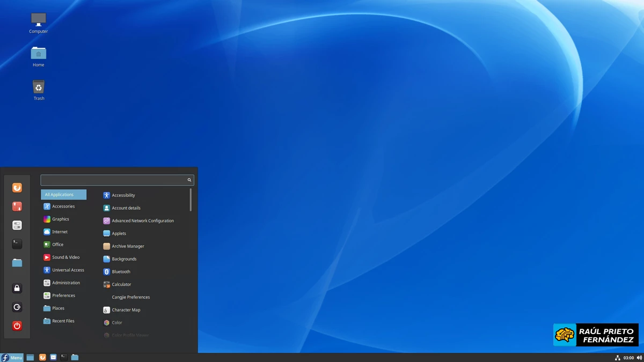Lock the screen using the padlock icon
The width and height of the screenshot is (644, 362).
pos(17,288)
